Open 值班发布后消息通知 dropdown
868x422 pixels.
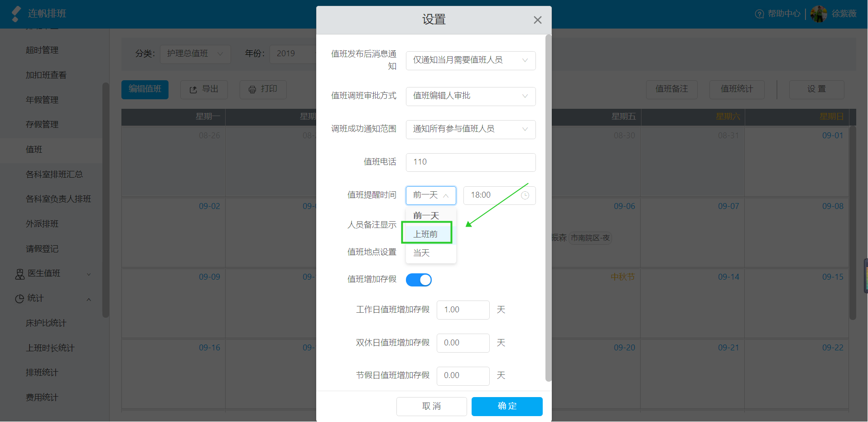tap(471, 60)
